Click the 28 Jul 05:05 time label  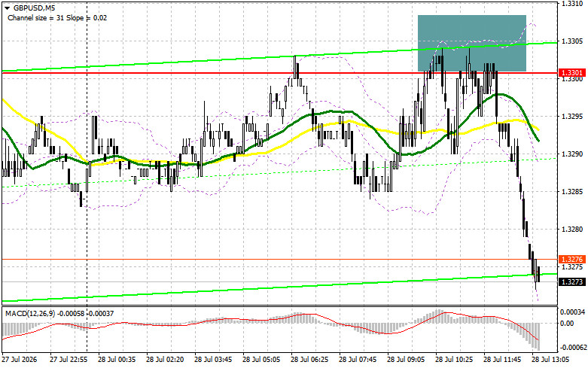click(261, 360)
